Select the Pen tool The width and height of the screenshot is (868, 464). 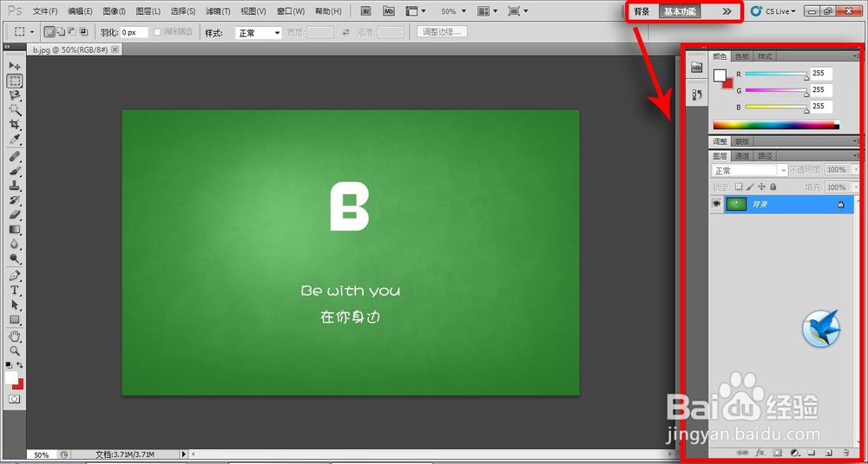point(15,276)
